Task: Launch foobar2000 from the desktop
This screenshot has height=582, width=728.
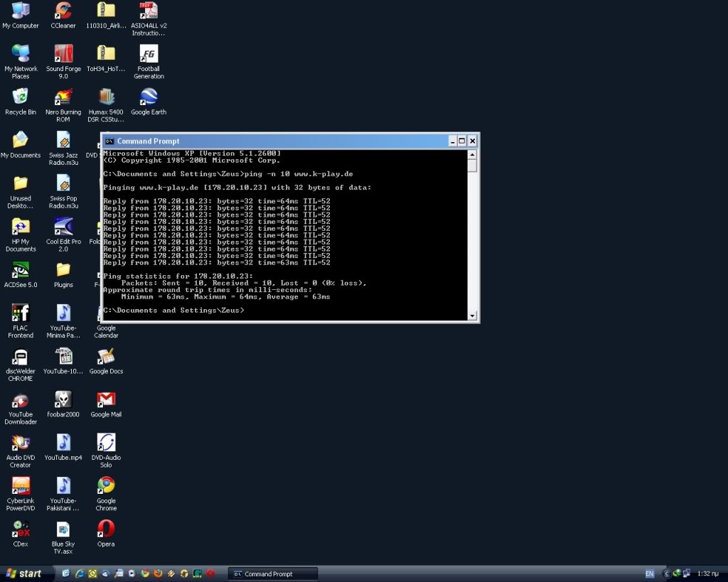Action: [x=63, y=400]
